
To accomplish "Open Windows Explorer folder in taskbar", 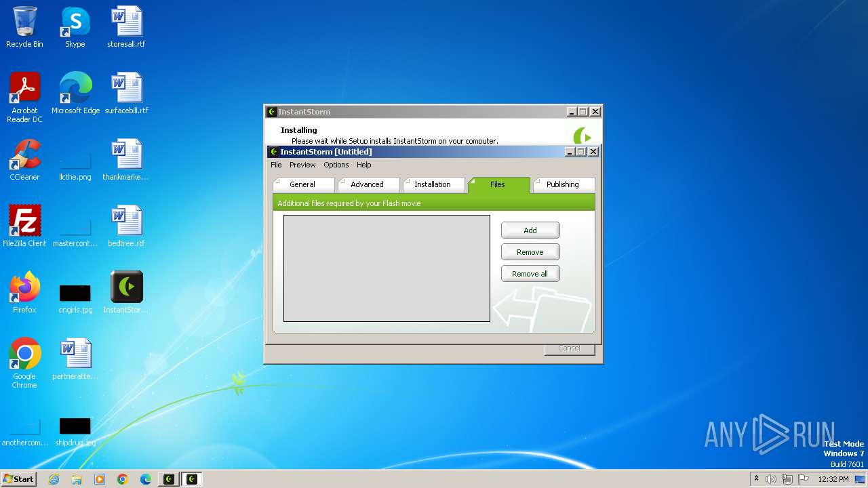I will [x=77, y=479].
